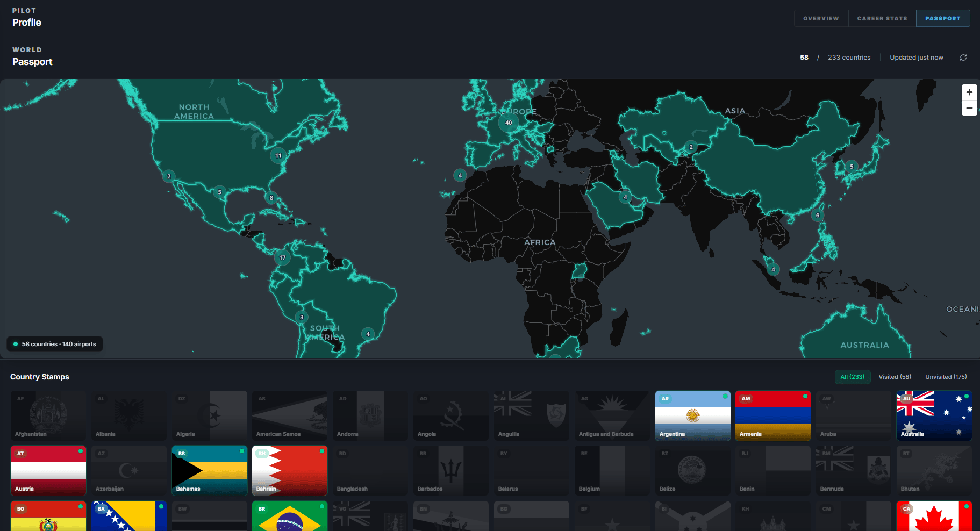Select the Benin stamp card
Screen dimensions: 980x531
coord(772,471)
